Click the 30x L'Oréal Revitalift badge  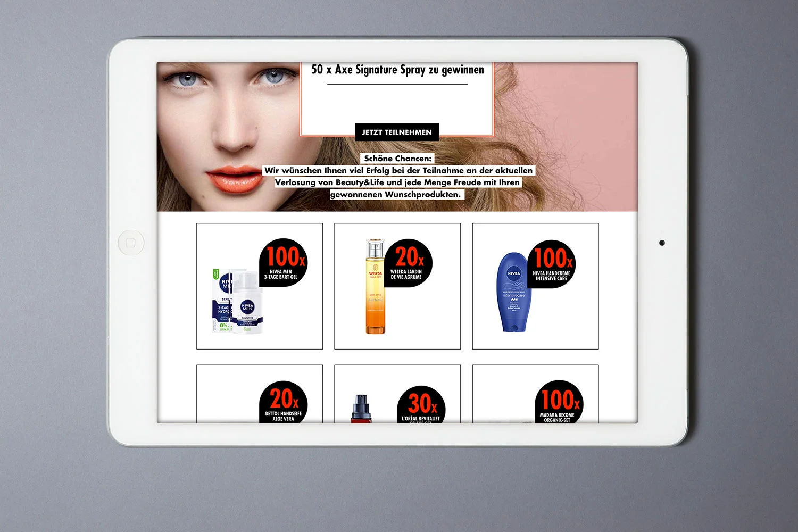[421, 405]
